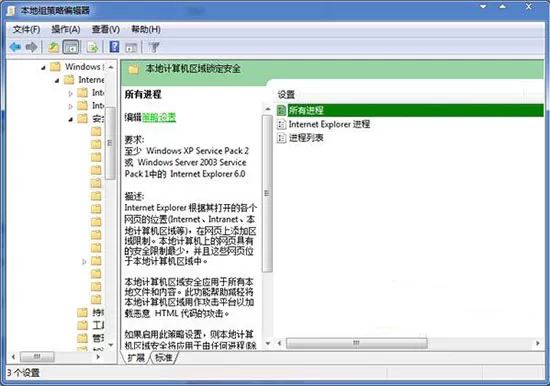Screen dimensions: 550x386
Task: Open the 操作(A) menu
Action: coord(66,29)
